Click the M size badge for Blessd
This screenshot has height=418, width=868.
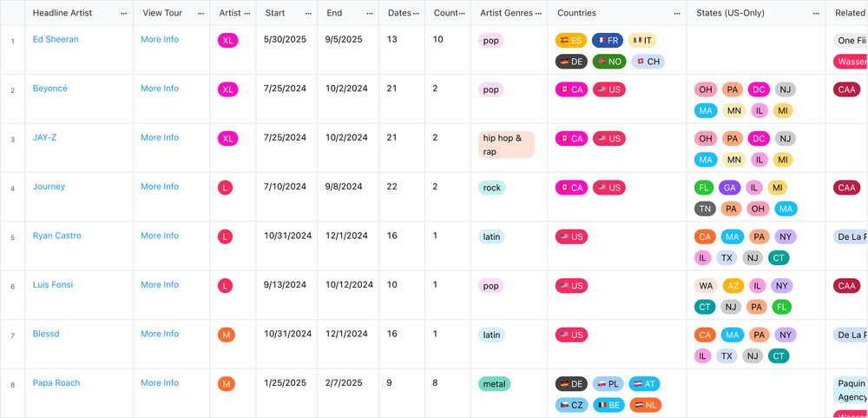[226, 335]
